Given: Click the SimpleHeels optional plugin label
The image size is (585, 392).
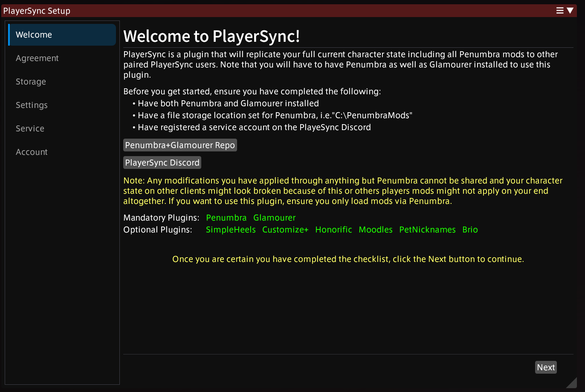Looking at the screenshot, I should tap(231, 230).
